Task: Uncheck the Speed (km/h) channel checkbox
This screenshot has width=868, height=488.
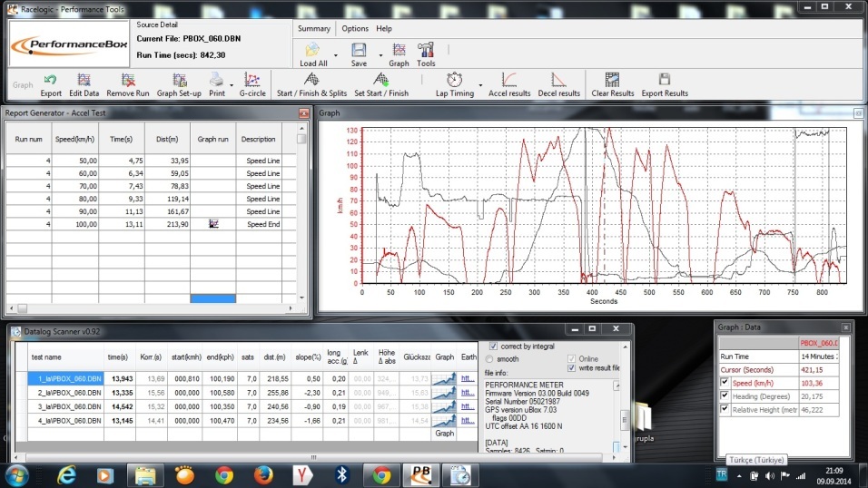Action: (x=725, y=383)
